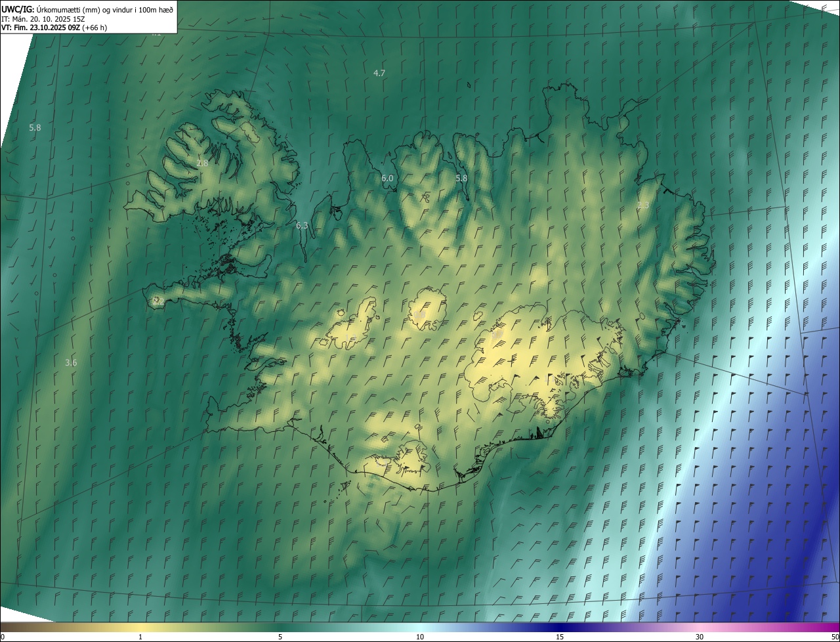Click the colour scale tick label 1
840x642 pixels.
(x=140, y=637)
